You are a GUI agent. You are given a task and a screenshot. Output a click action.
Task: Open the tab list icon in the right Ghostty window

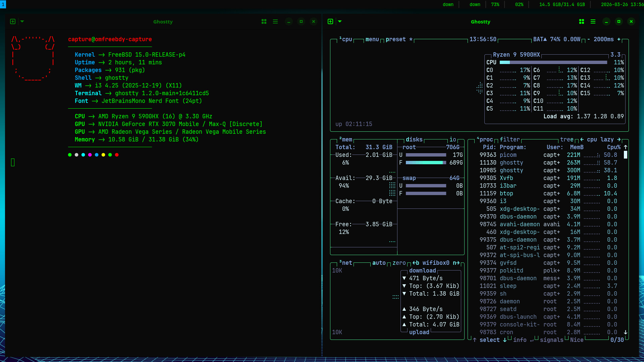593,21
